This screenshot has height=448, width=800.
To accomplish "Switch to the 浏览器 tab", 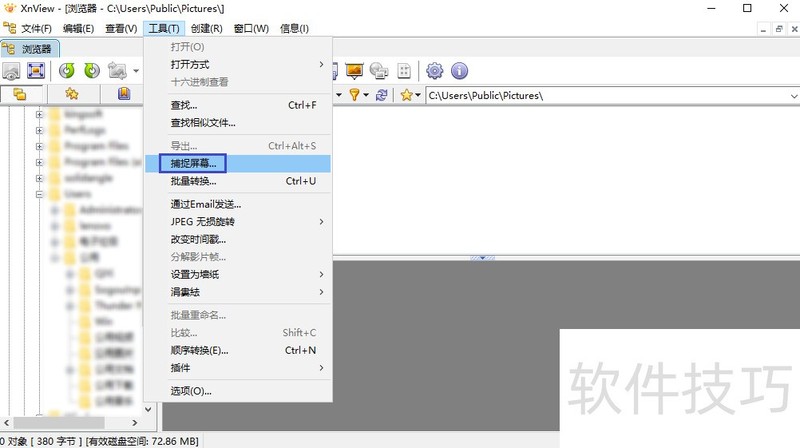I will click(x=30, y=49).
